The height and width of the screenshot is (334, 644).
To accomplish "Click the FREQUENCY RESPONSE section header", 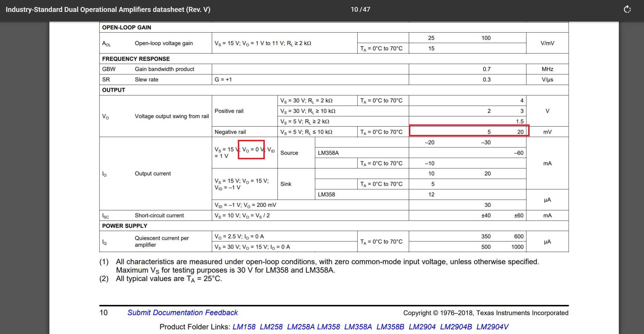I will point(136,59).
